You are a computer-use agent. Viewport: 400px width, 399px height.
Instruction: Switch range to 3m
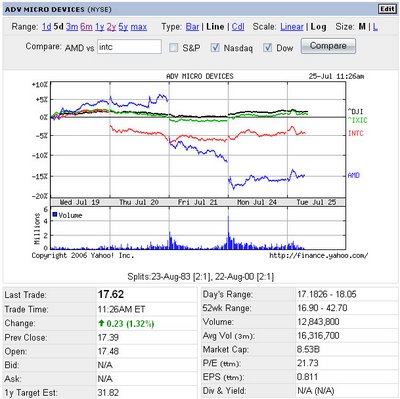point(72,27)
